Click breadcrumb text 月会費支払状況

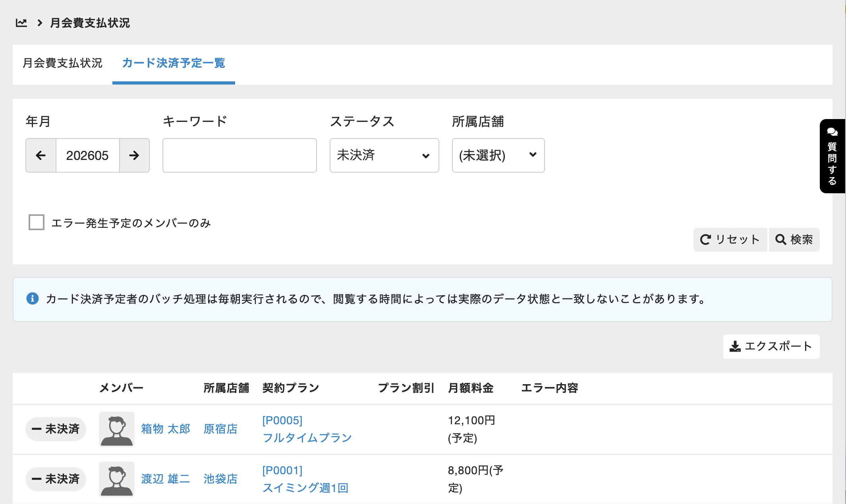90,23
